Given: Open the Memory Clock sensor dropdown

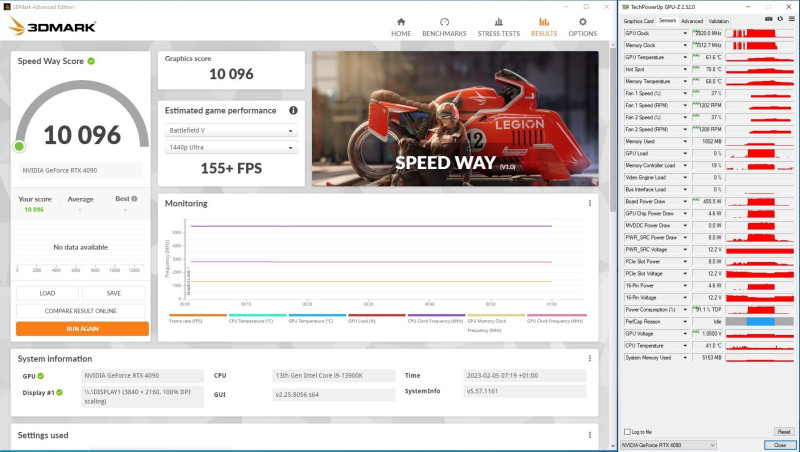Looking at the screenshot, I should (685, 45).
